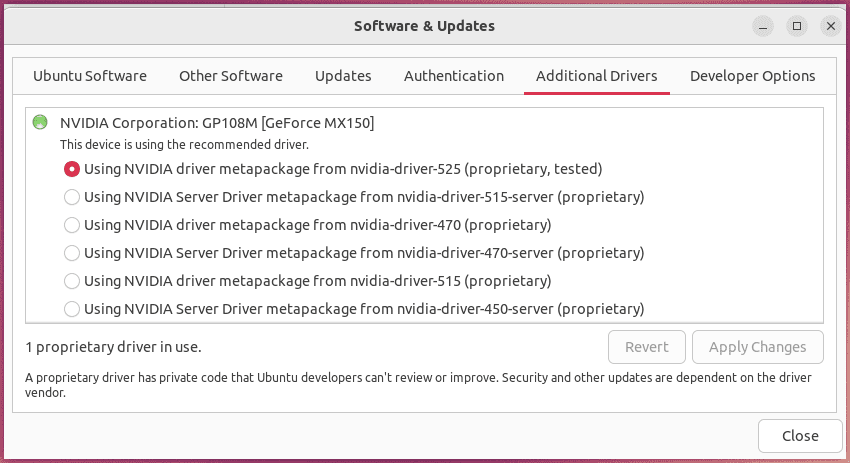The width and height of the screenshot is (850, 463).
Task: Click the Apply Changes button
Action: coord(758,347)
